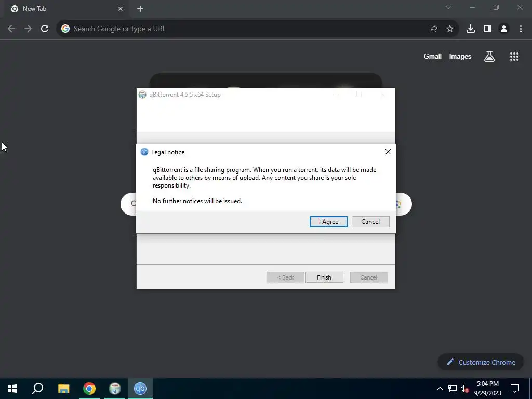Click the qBittorrent Setup title bar icon
This screenshot has width=532, height=399.
pyautogui.click(x=142, y=95)
